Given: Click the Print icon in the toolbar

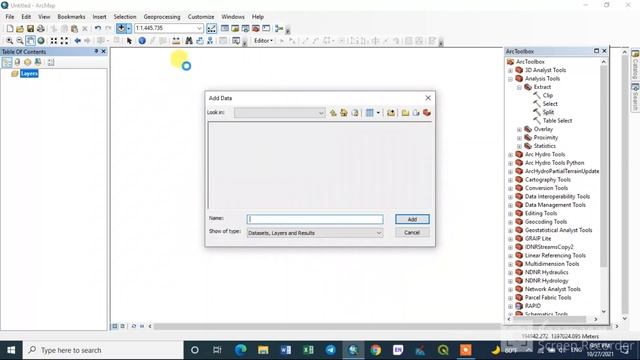Looking at the screenshot, I should click(x=41, y=29).
